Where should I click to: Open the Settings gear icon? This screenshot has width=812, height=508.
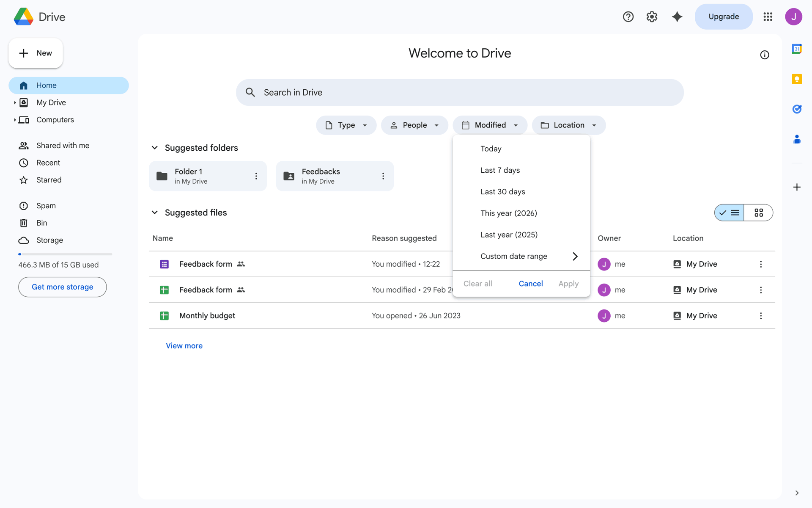click(x=652, y=17)
